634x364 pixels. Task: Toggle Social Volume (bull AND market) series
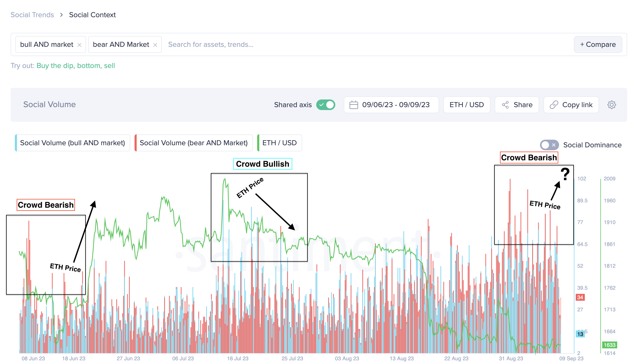point(72,143)
